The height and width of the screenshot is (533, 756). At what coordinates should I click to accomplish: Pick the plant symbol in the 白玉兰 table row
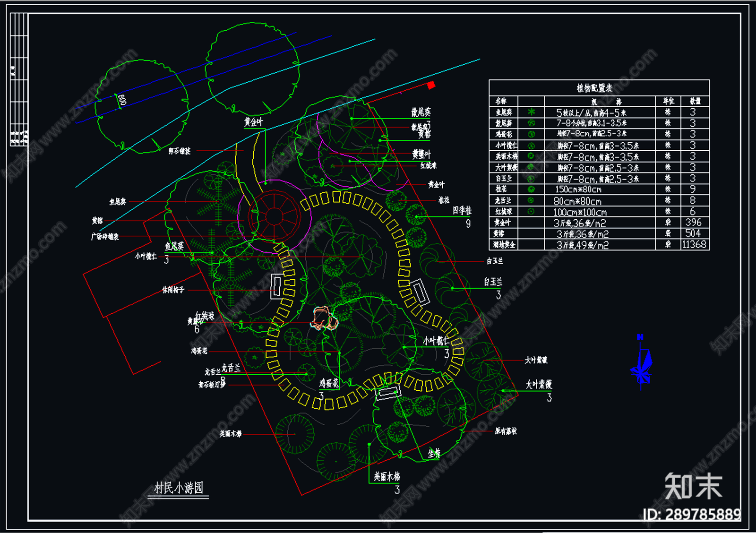532,179
